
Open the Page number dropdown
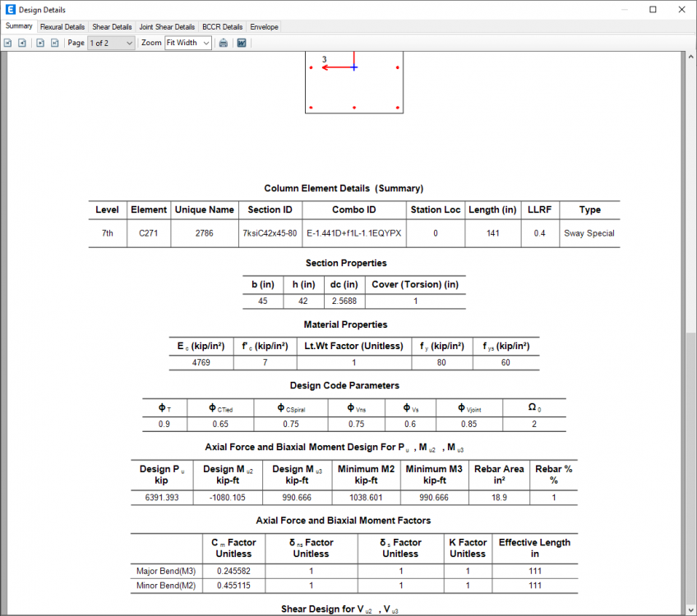point(111,43)
